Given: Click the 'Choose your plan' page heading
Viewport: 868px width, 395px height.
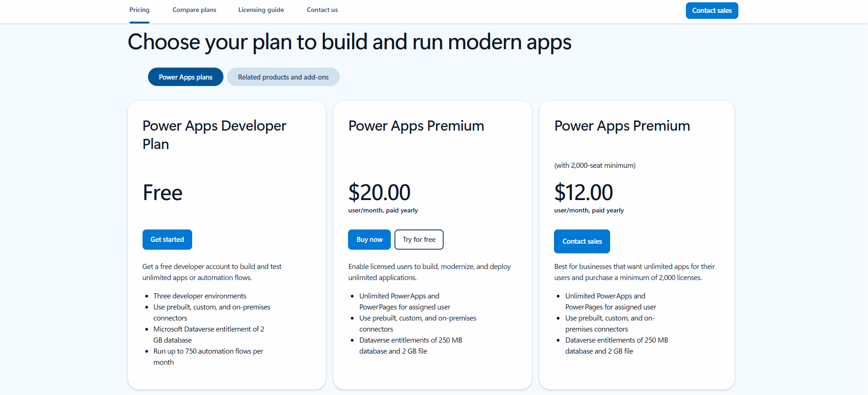Looking at the screenshot, I should click(349, 42).
